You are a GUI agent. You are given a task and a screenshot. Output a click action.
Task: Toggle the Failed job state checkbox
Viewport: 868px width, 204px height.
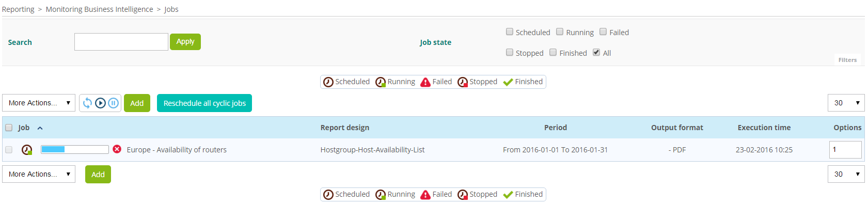point(603,32)
